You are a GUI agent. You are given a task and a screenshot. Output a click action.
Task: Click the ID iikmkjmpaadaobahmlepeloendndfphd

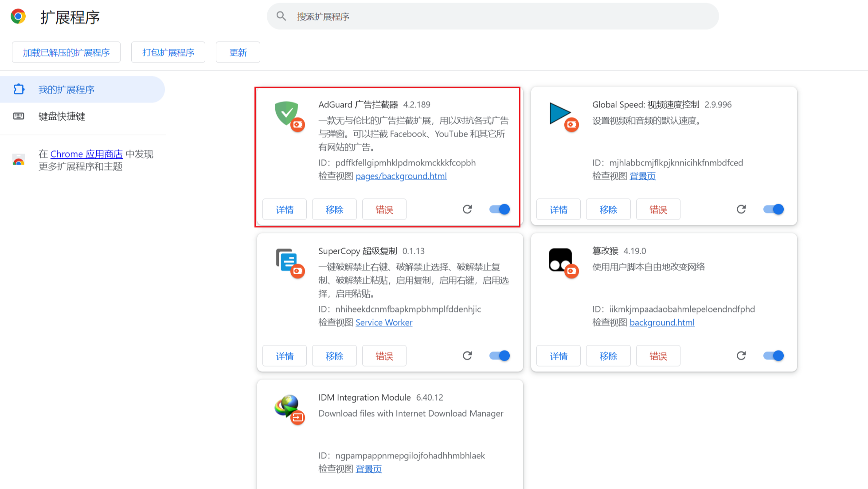[x=682, y=309]
